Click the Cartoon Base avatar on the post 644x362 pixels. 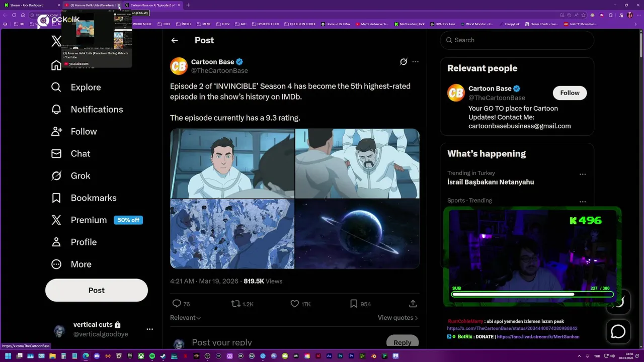179,66
